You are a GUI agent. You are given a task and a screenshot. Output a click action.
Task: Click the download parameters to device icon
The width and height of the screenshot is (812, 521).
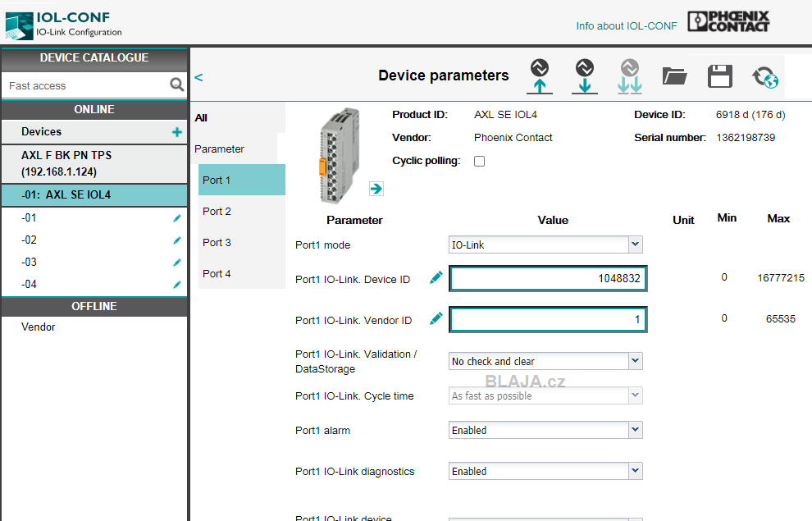pos(585,76)
